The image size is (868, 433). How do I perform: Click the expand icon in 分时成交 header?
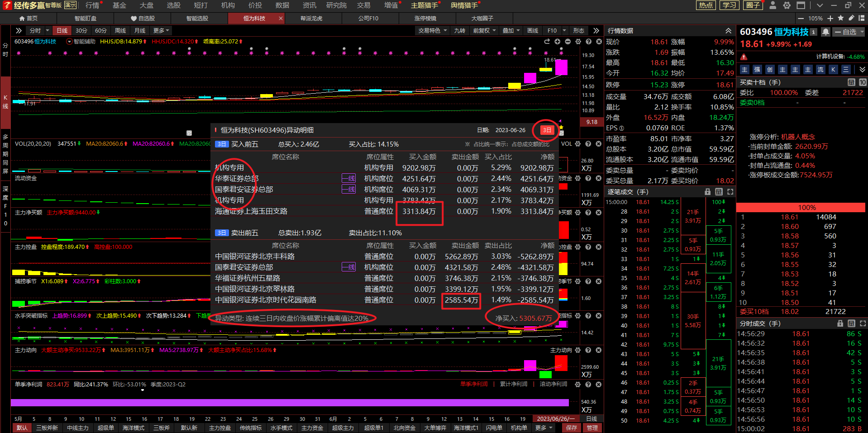pyautogui.click(x=863, y=324)
